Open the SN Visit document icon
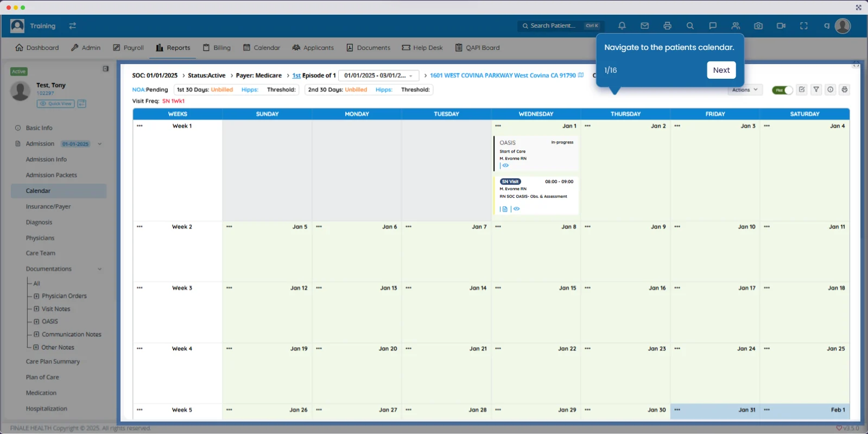 pyautogui.click(x=505, y=209)
